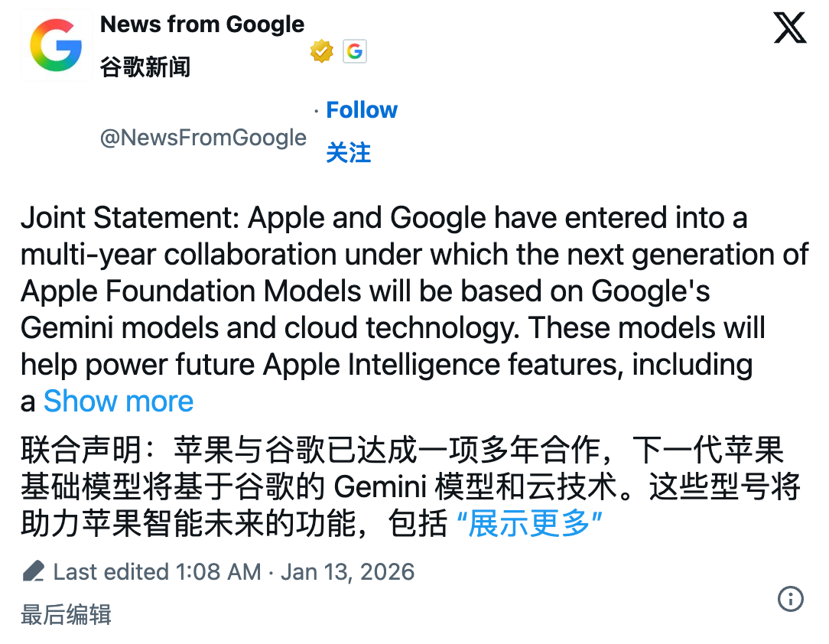Expand the translation with 展示更多
Screen dimensions: 829x644
529,524
